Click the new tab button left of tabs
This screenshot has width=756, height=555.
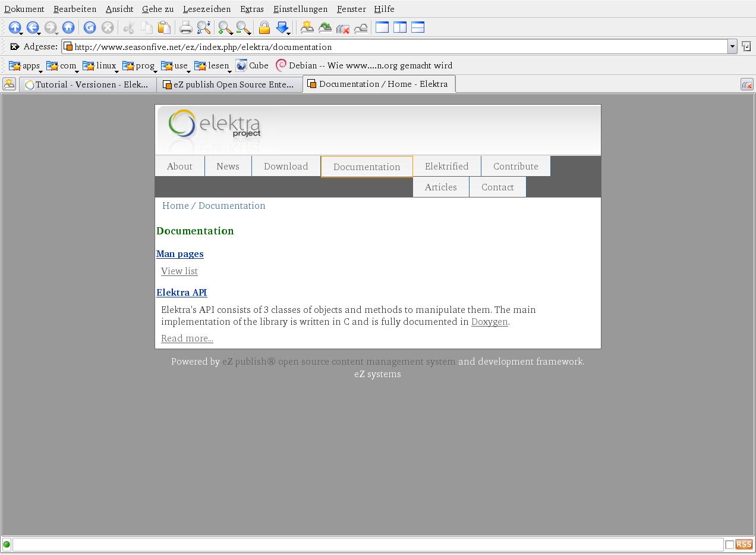pos(9,84)
